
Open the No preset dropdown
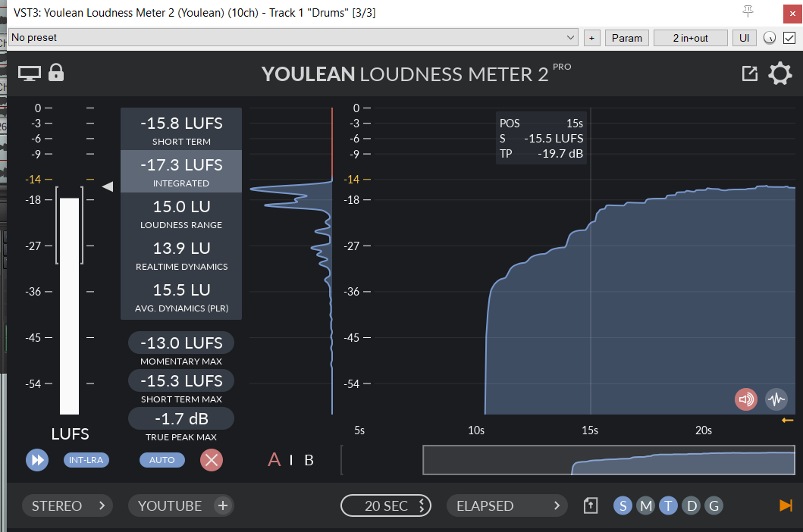[293, 37]
